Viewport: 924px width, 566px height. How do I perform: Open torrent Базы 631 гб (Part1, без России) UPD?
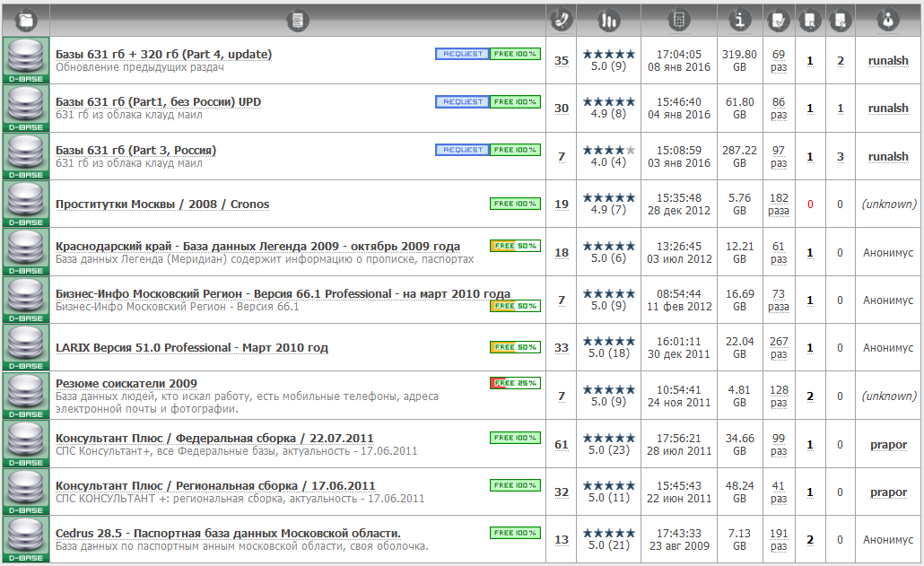[158, 102]
